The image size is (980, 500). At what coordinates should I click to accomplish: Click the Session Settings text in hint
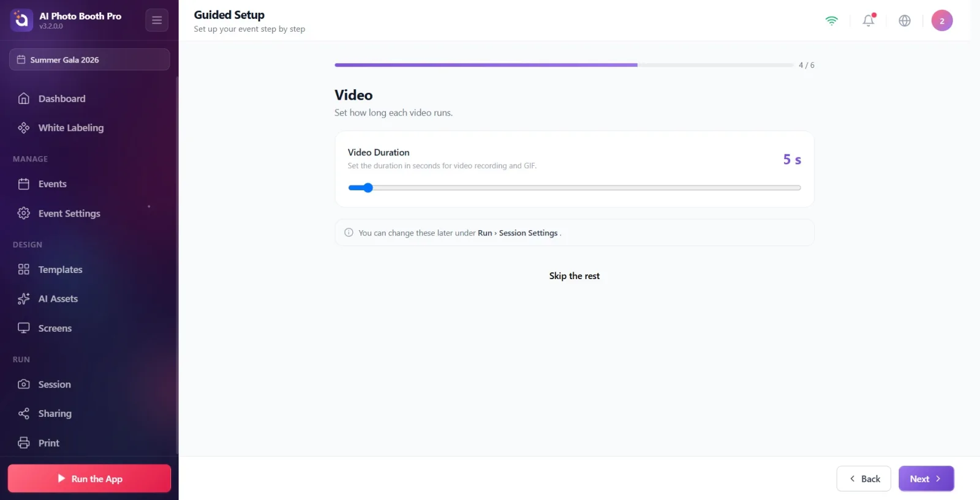coord(528,233)
